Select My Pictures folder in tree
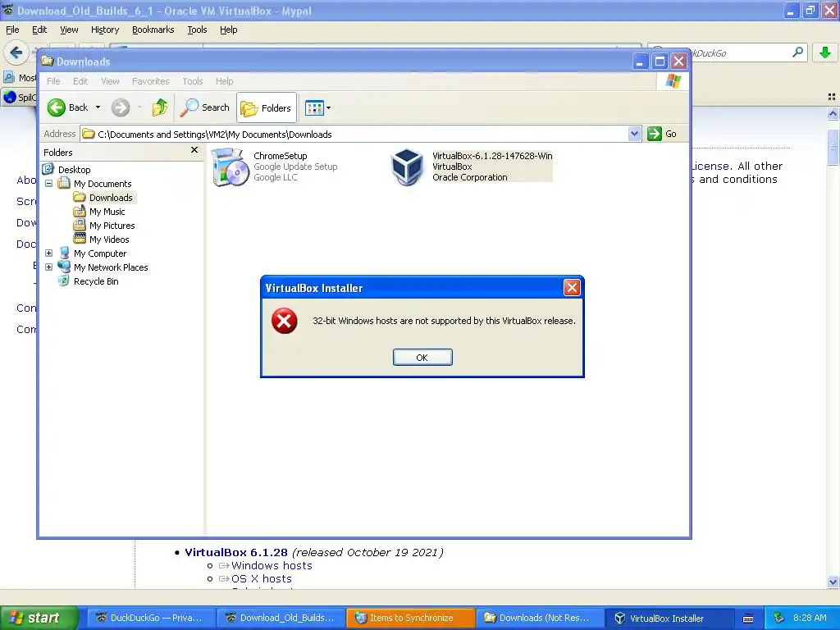 112,226
